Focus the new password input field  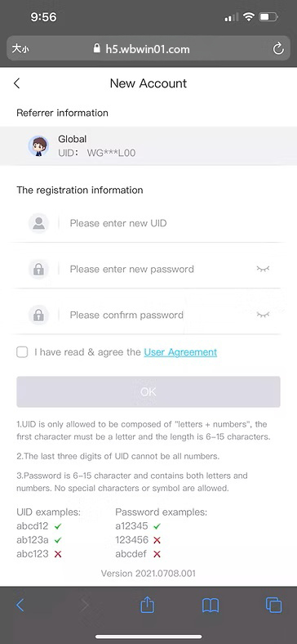click(x=160, y=270)
